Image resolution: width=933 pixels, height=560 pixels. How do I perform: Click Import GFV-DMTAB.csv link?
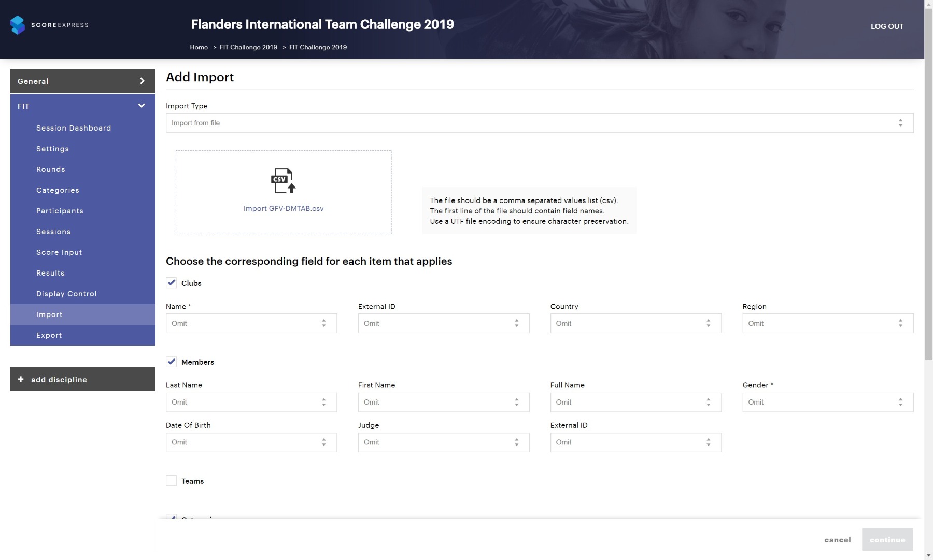tap(284, 208)
